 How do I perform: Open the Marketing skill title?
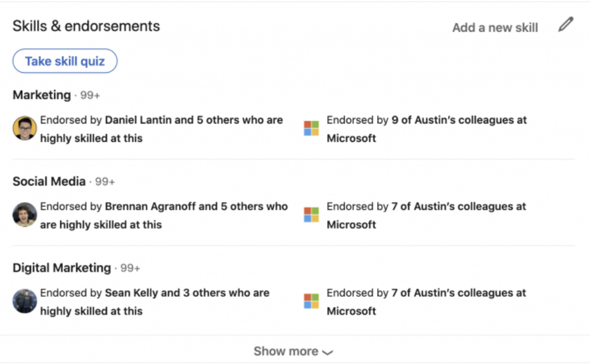click(x=42, y=95)
